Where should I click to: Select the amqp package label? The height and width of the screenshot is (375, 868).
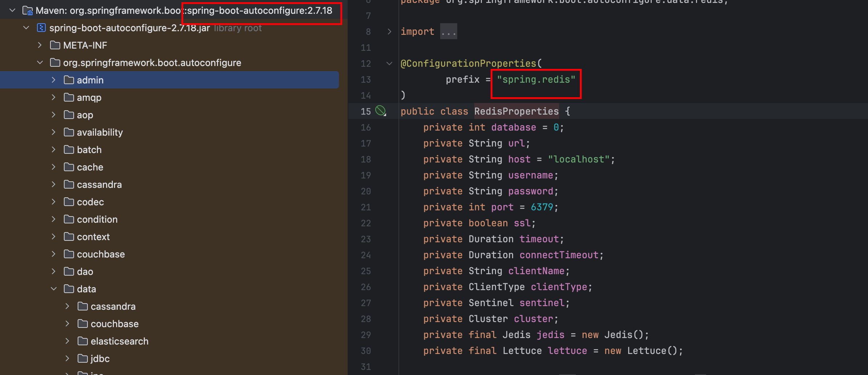89,98
